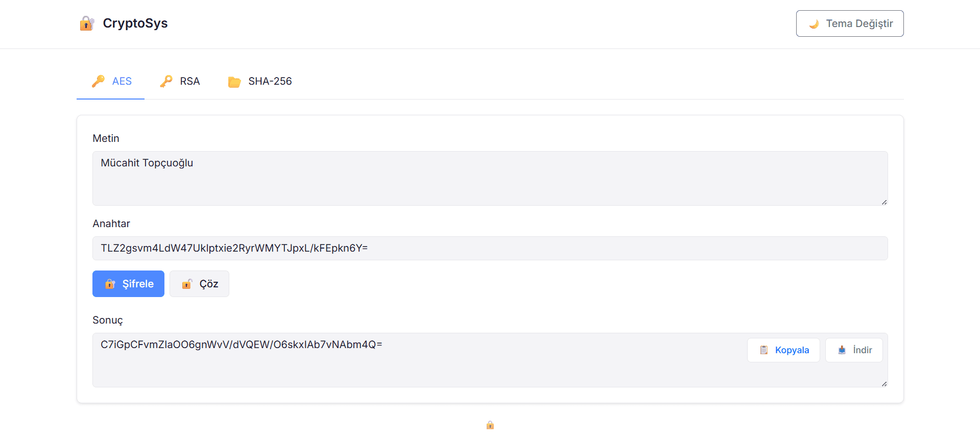Click the Metin label
The image size is (980, 442).
point(106,138)
